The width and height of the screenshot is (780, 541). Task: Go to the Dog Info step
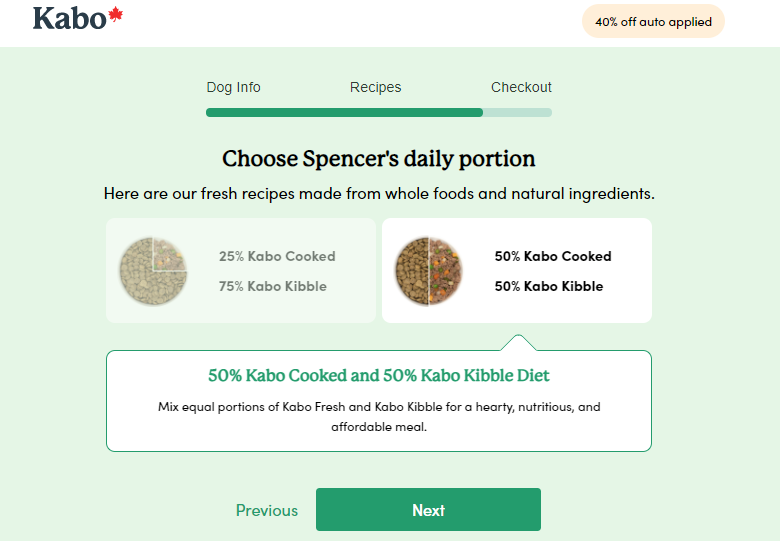[x=233, y=87]
